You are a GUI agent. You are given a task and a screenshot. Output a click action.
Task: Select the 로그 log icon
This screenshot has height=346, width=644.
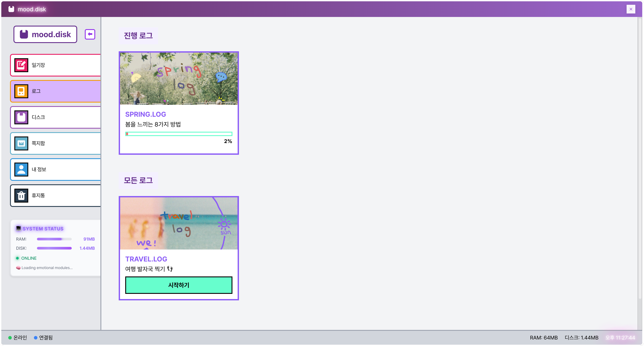[x=21, y=91]
